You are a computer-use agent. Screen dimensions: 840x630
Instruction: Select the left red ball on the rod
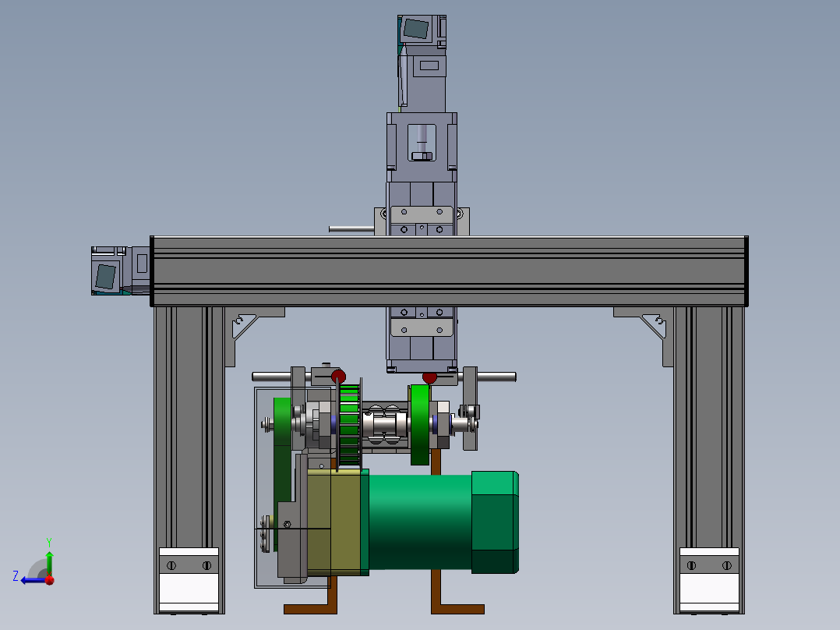(x=338, y=377)
